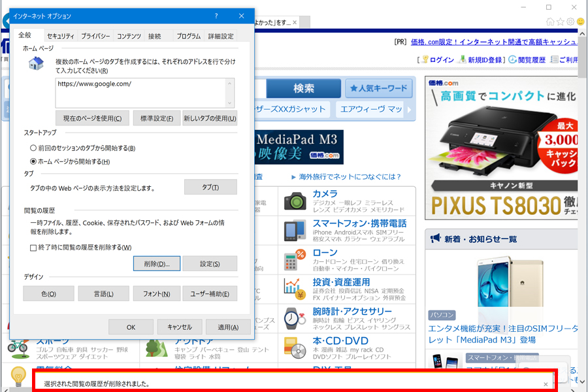Open the browser tools gear icon
Viewport: 588px width, 392px height.
[570, 22]
